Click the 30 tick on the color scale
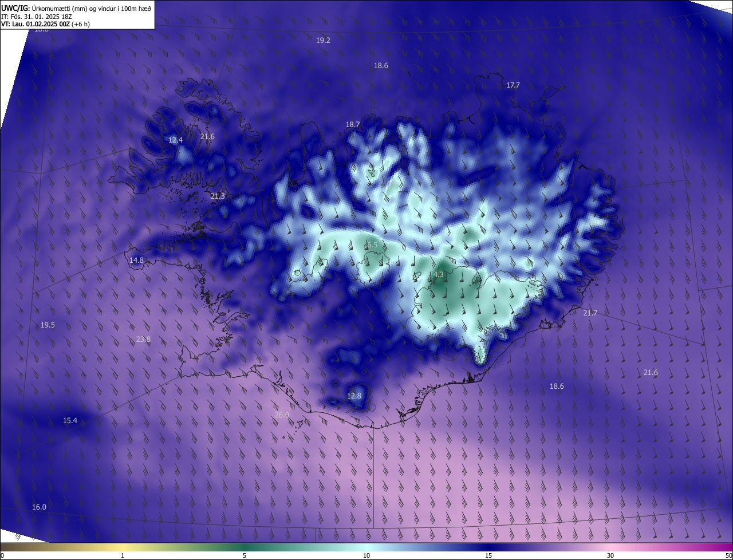 tap(610, 555)
